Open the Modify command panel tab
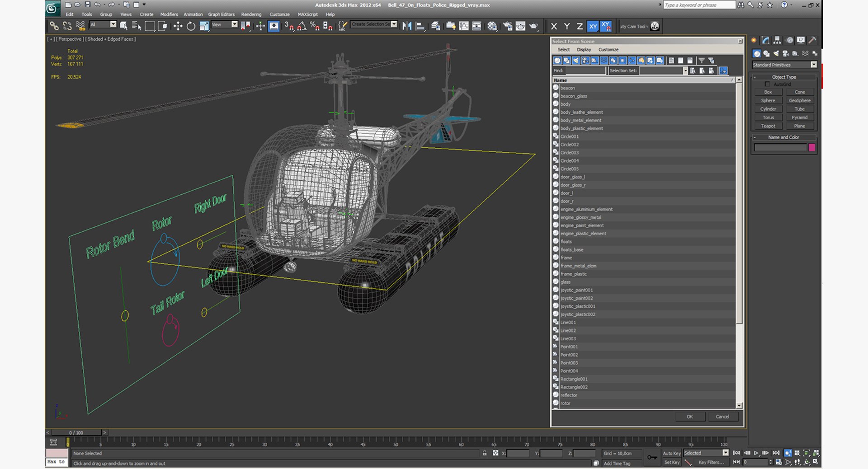Screen dimensions: 868x469 [765, 40]
